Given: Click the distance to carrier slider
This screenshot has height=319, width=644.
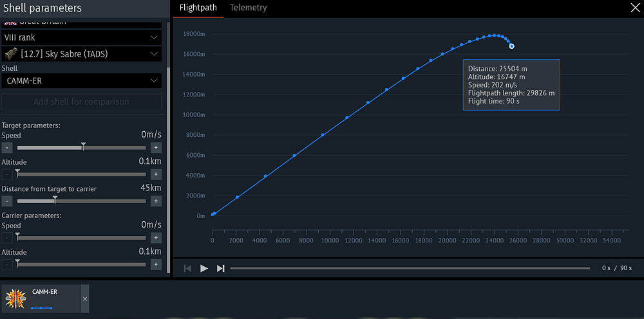Looking at the screenshot, I should (x=81, y=201).
